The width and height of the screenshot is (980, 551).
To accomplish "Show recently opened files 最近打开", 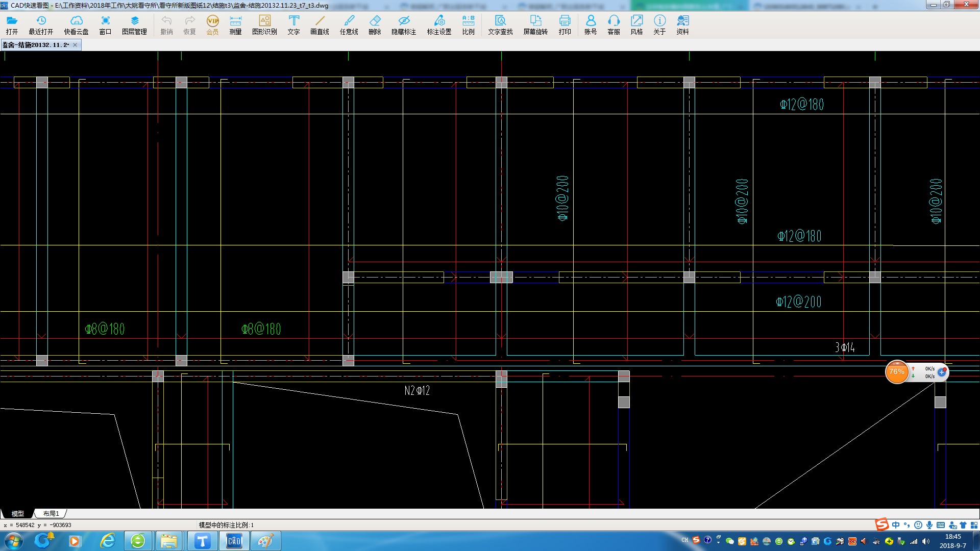I will pos(41,24).
